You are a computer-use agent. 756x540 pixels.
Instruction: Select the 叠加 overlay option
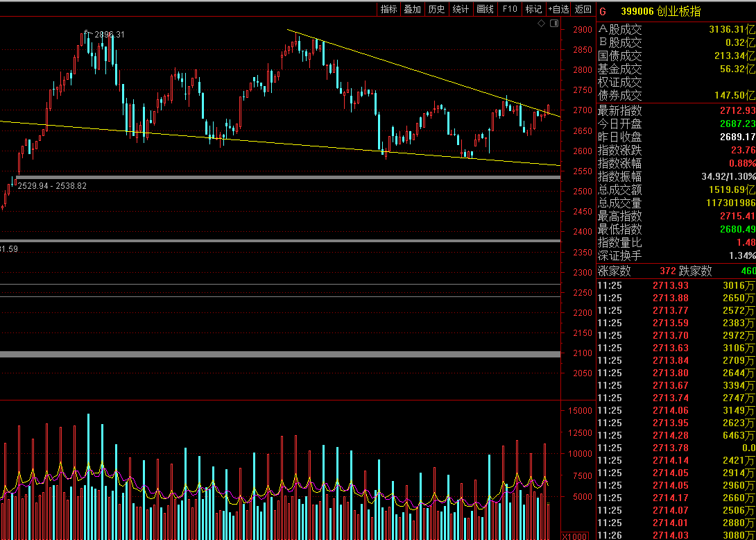click(x=412, y=9)
